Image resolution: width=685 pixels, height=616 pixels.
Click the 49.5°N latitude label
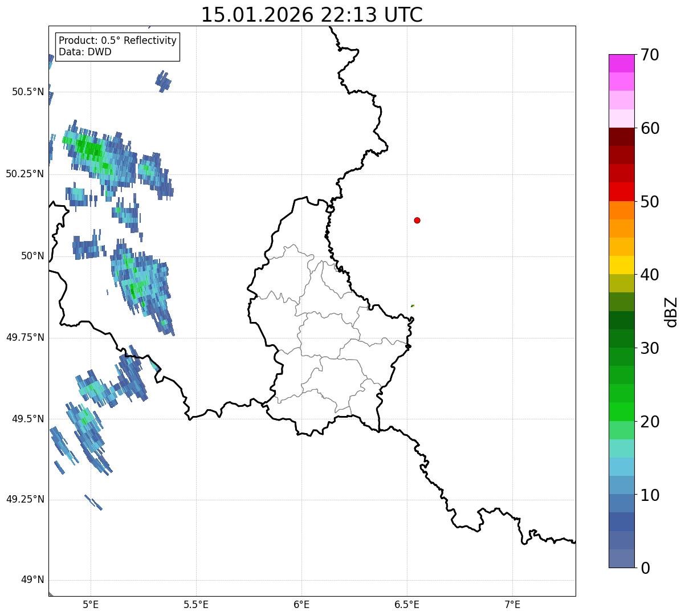click(x=27, y=419)
